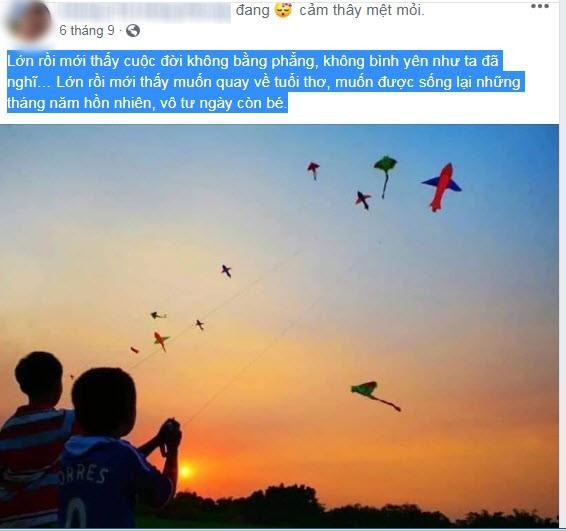566x531 pixels.
Task: Open the "6 tháng 9" timestamp link
Action: 87,31
